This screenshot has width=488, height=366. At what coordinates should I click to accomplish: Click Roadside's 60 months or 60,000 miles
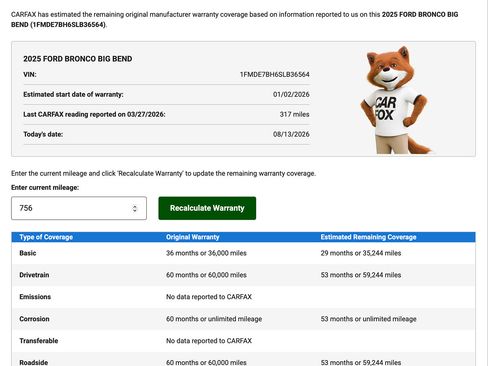206,362
